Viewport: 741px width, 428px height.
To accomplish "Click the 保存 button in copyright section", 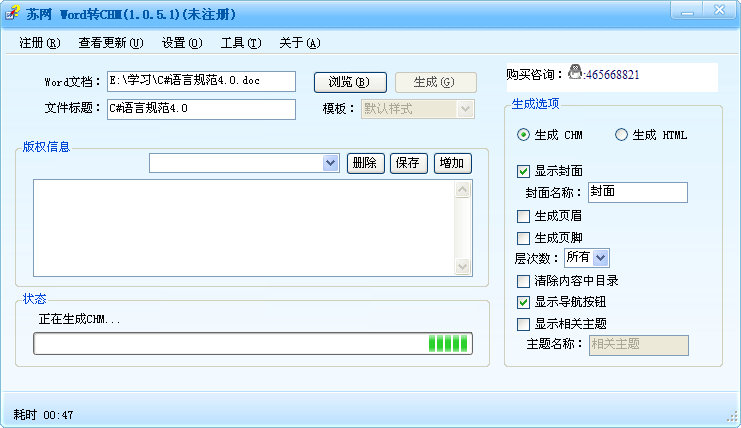I will coord(408,163).
